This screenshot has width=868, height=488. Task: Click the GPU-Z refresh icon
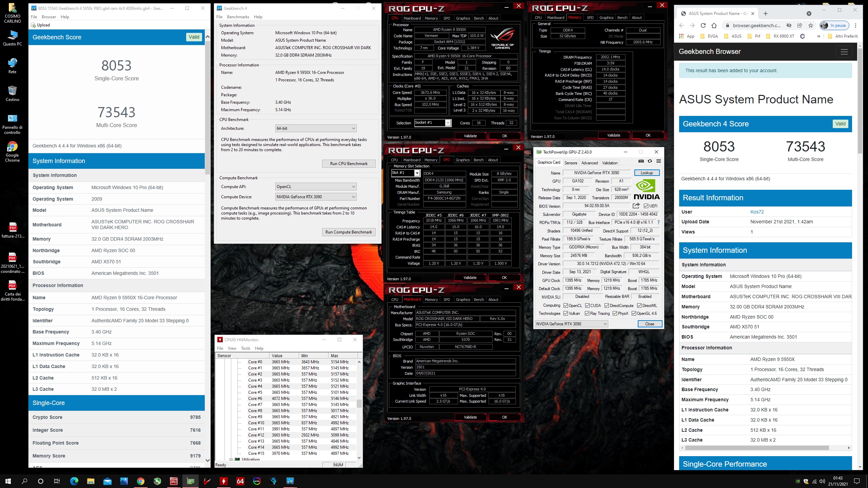[650, 161]
